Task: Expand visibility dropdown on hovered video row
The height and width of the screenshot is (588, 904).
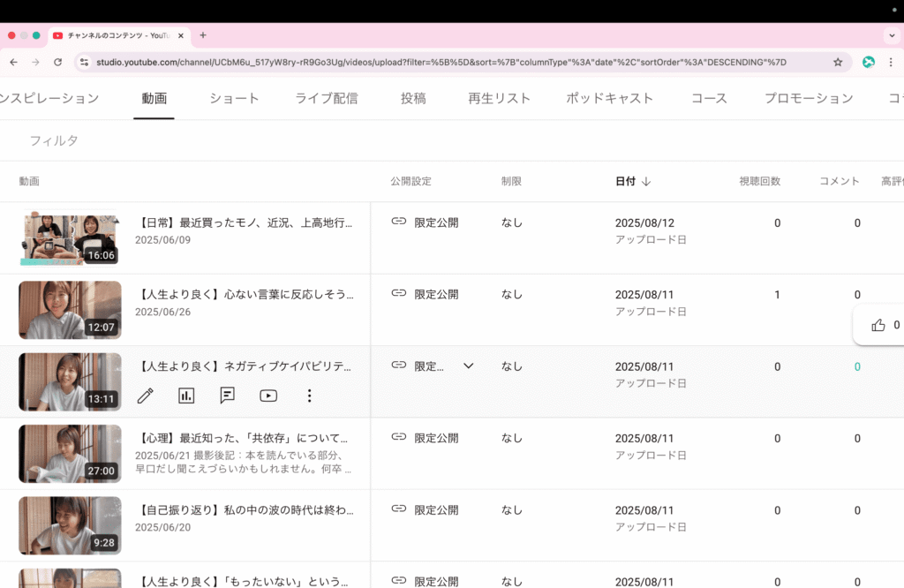Action: pyautogui.click(x=469, y=366)
